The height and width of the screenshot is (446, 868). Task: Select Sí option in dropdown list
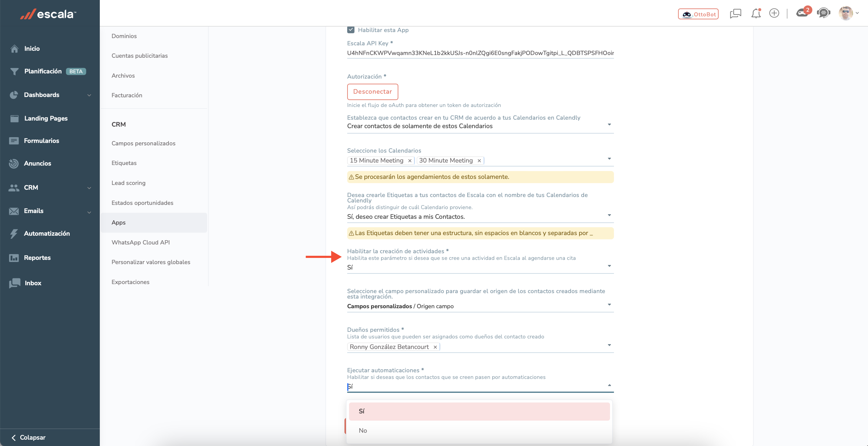[479, 411]
